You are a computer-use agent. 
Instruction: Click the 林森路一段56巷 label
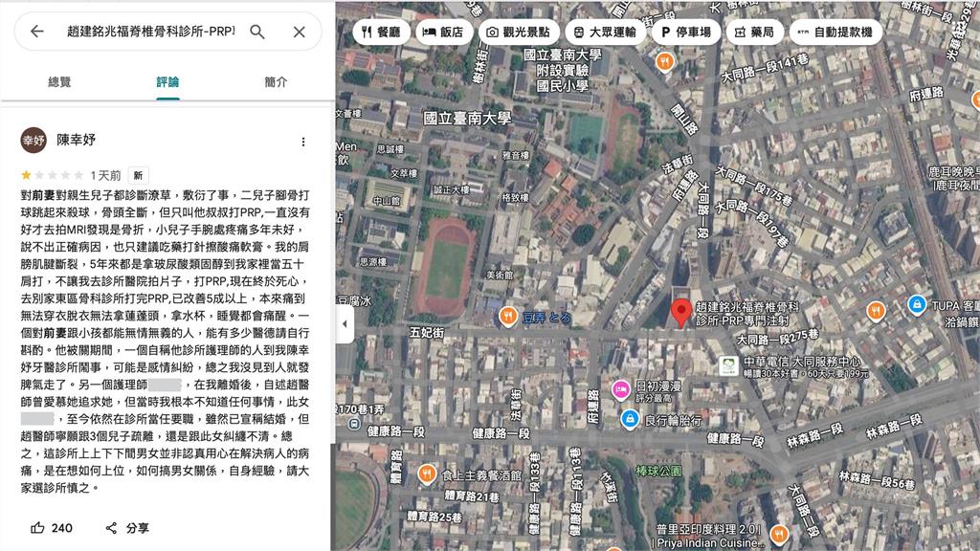tap(877, 480)
